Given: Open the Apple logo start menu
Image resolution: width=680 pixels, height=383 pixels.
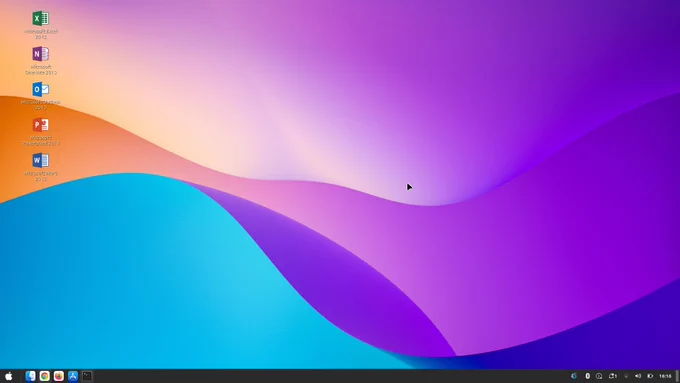Looking at the screenshot, I should (x=9, y=376).
